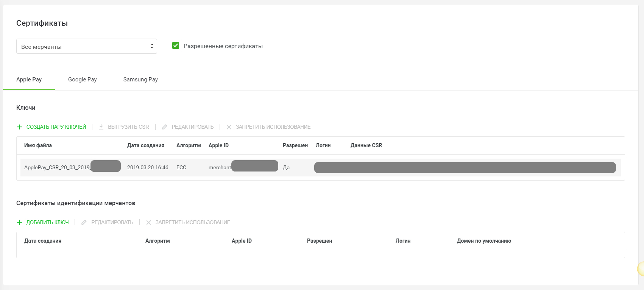Select the Apple Pay tab
The image size is (644, 290).
point(29,80)
